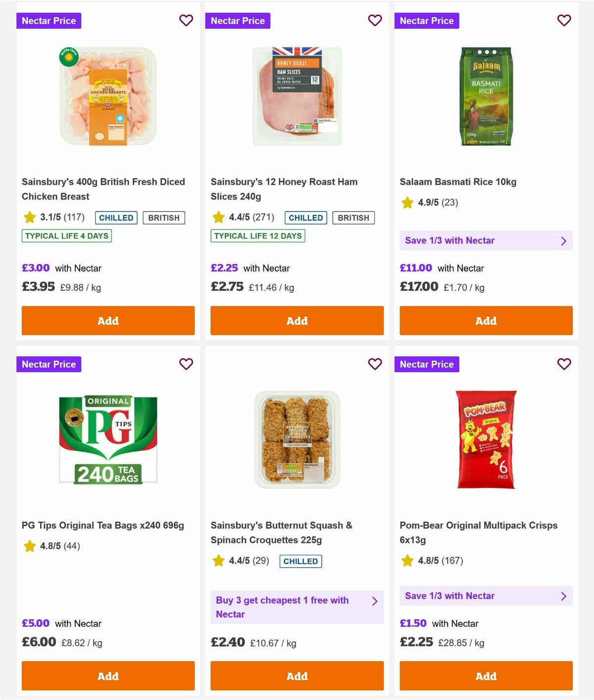The height and width of the screenshot is (700, 594).
Task: Click the star rating on Salaam rice
Action: click(x=407, y=203)
